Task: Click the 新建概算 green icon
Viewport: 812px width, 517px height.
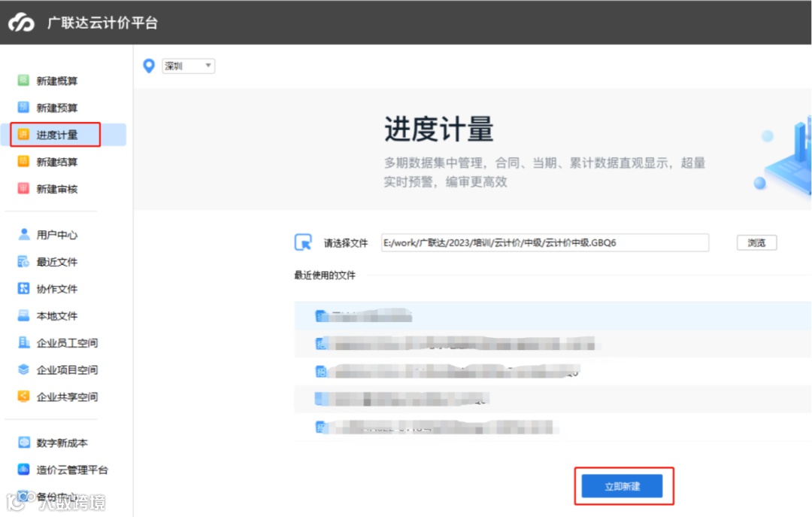Action: 23,80
